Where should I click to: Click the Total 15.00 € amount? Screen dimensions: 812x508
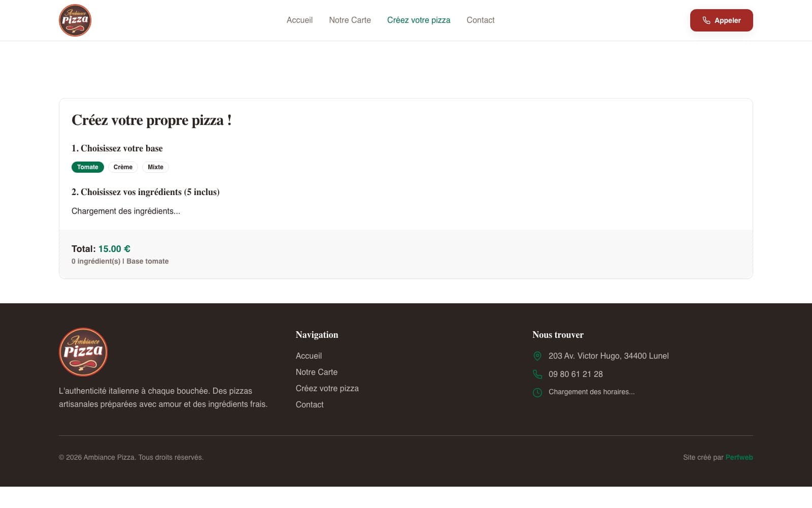tap(114, 249)
